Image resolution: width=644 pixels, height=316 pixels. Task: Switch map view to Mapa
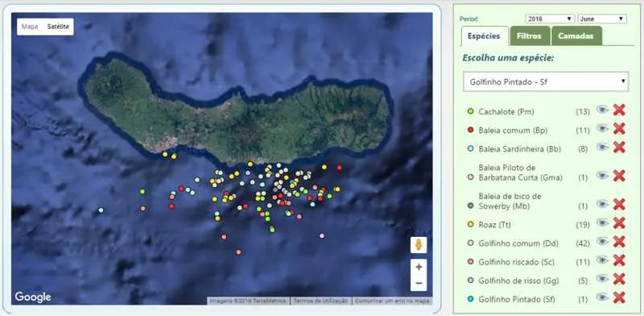[30, 27]
